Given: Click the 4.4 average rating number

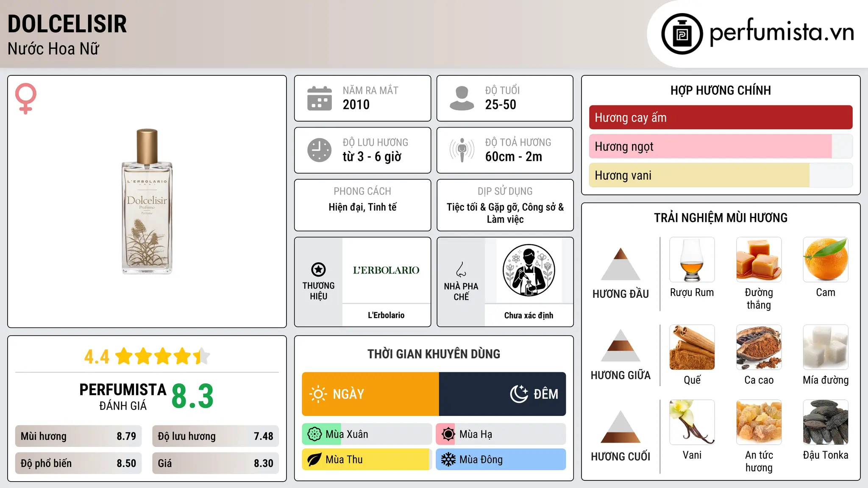Looking at the screenshot, I should [x=97, y=357].
